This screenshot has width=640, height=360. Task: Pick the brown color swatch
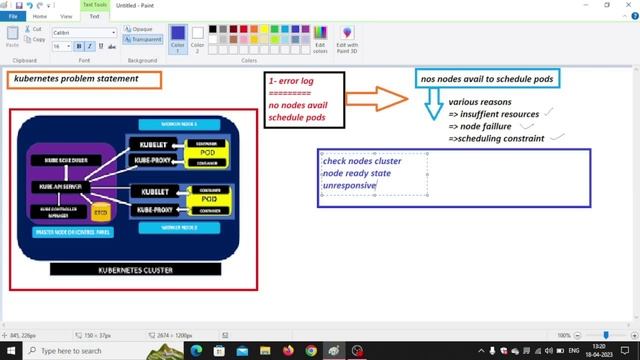[233, 40]
